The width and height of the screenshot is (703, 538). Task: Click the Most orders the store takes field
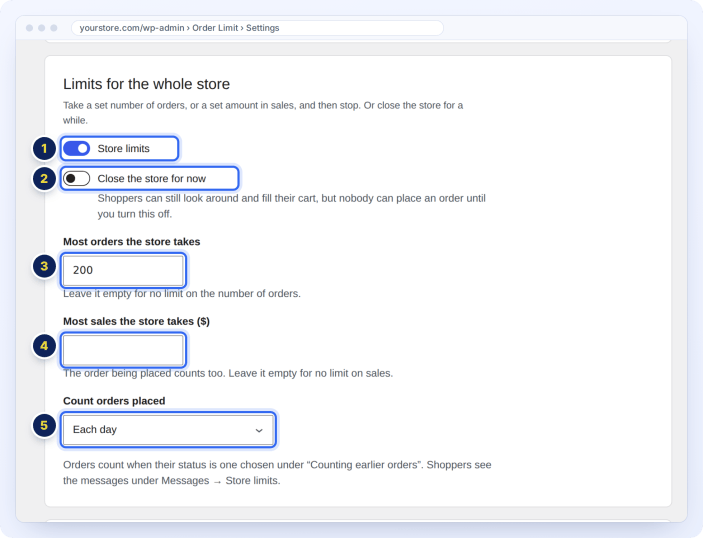pos(123,270)
